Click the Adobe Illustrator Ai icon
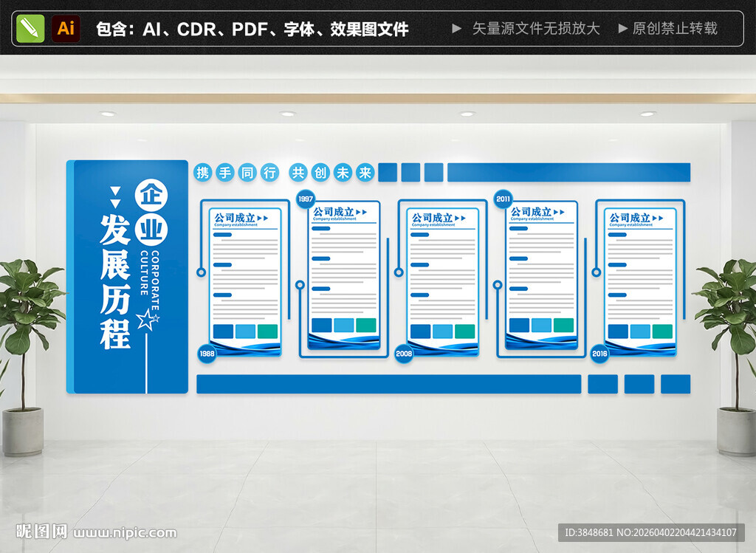Viewport: 756px width, 553px height. 66,29
